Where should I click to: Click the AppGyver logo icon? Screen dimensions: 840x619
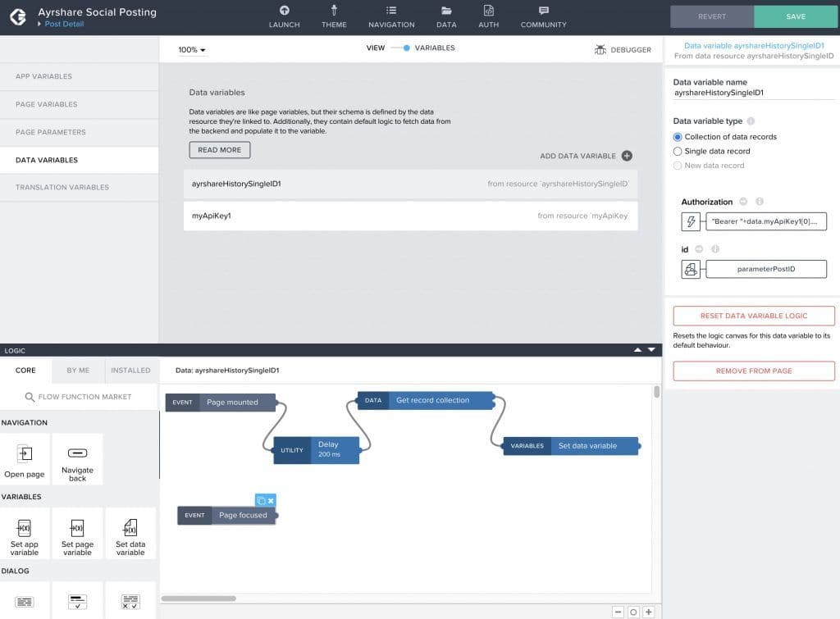pos(18,16)
